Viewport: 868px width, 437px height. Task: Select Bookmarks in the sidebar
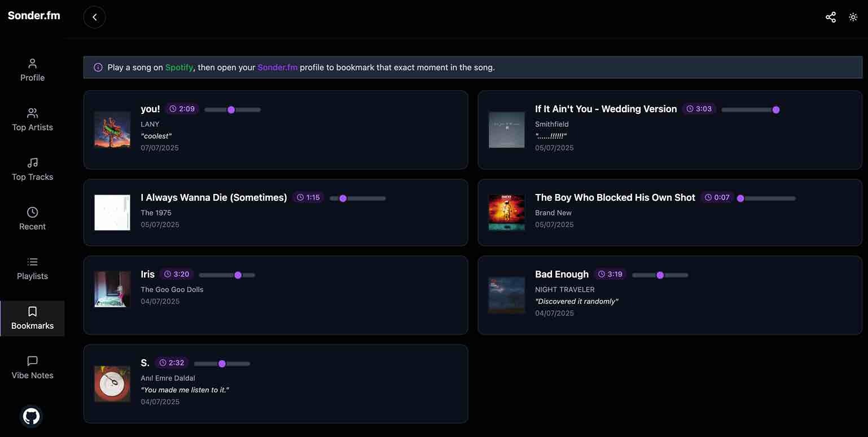coord(32,319)
